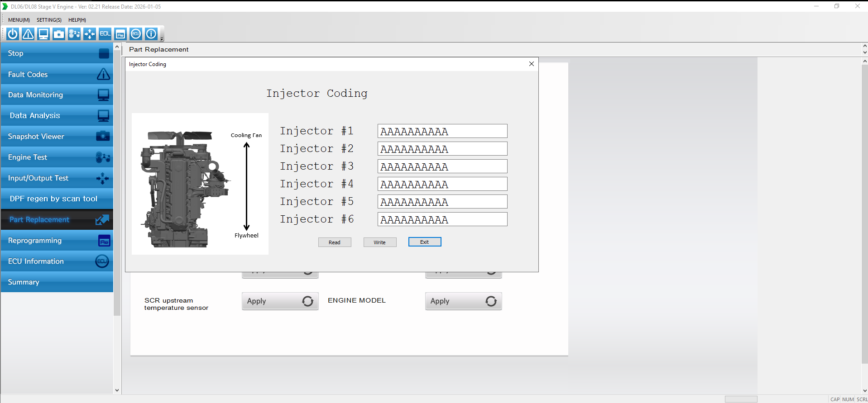Click the Data Analysis screen icon in sidebar
This screenshot has height=403, width=868.
(x=104, y=116)
